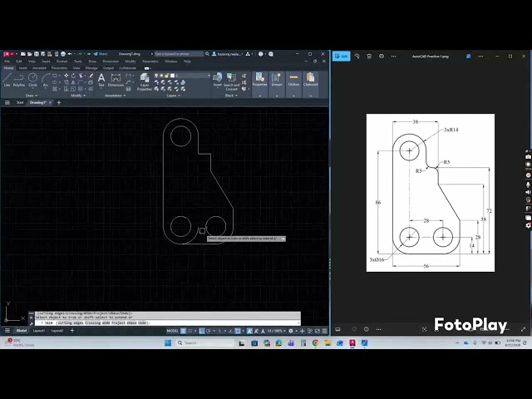Open the command line history dropdown arrow
The width and height of the screenshot is (532, 399).
[298, 323]
